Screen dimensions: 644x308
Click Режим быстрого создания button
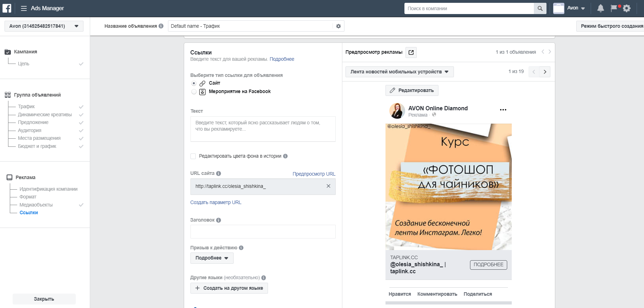coord(610,26)
